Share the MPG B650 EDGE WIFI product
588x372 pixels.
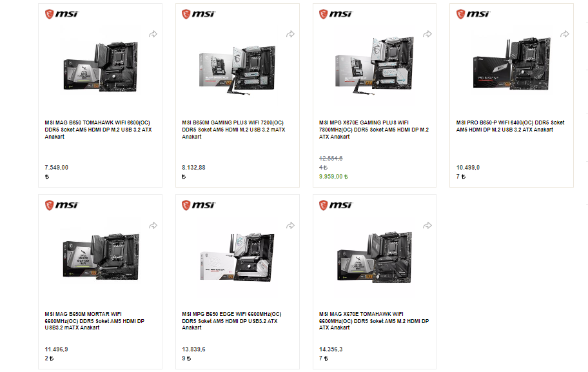tap(290, 226)
